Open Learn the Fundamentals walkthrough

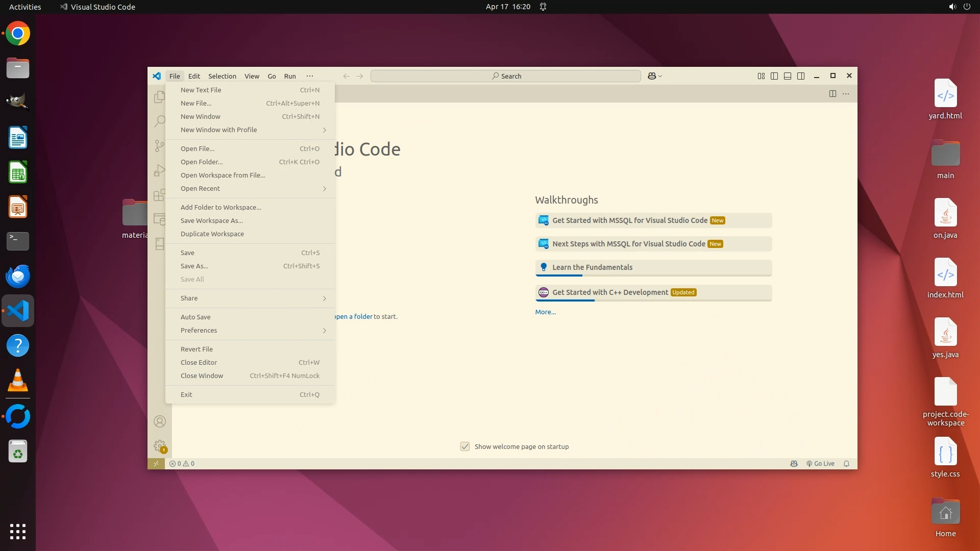(x=592, y=267)
